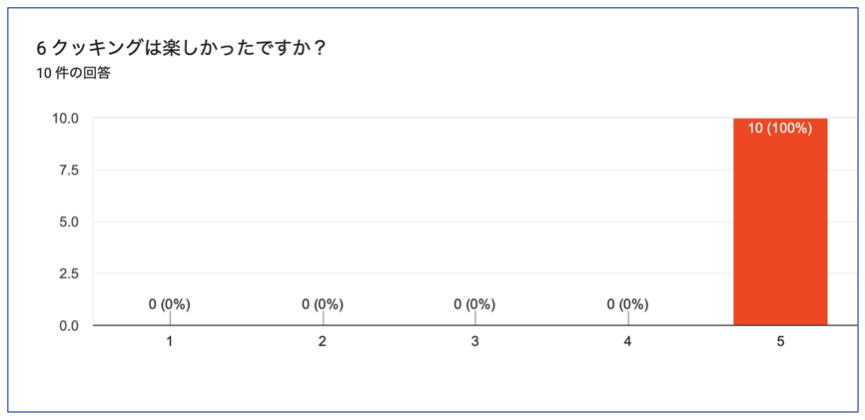Screen dimensions: 865x420
Task: Click y-axis value 10.0
Action: [66, 118]
